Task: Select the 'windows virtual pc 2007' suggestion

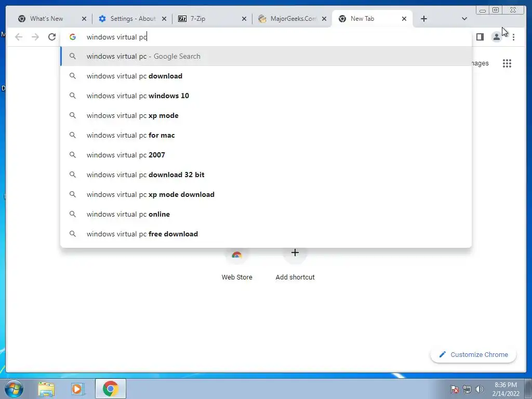Action: tap(266, 155)
